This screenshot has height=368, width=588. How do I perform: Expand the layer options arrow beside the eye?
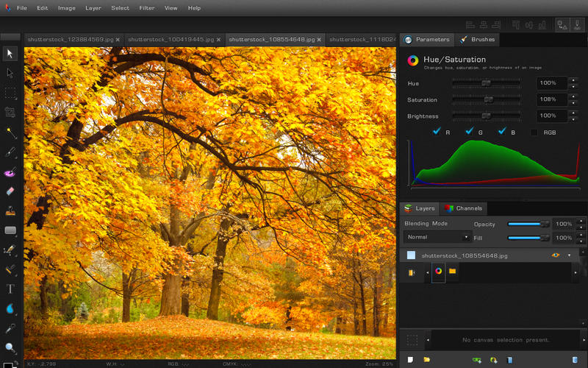click(x=569, y=255)
